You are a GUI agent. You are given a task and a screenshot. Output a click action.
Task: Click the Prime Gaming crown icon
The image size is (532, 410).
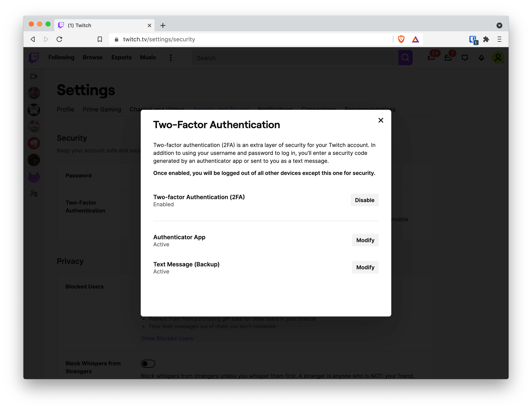(x=481, y=57)
